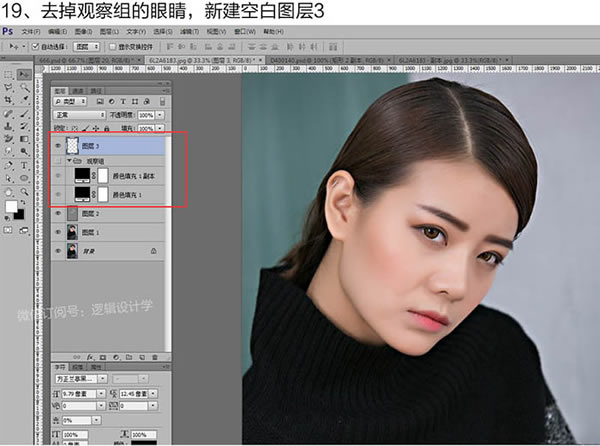Filter layers by pixel layers icon
600x446 pixels.
tap(100, 101)
